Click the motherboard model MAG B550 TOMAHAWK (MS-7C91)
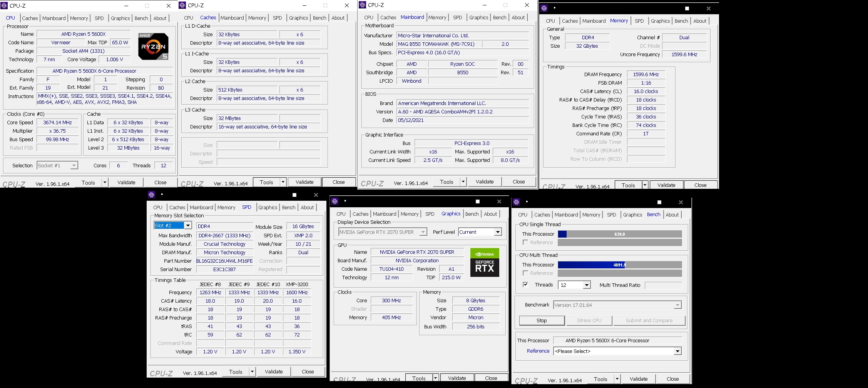Viewport: 868px width, 388px height. click(438, 44)
